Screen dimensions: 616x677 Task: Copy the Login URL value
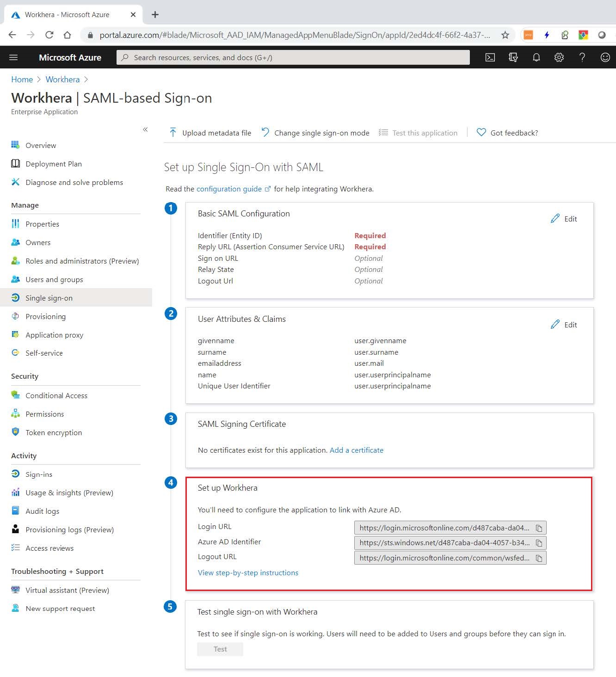[539, 528]
